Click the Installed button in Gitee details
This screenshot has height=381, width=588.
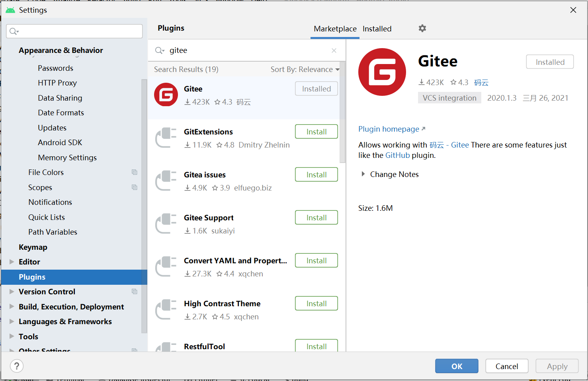click(550, 62)
